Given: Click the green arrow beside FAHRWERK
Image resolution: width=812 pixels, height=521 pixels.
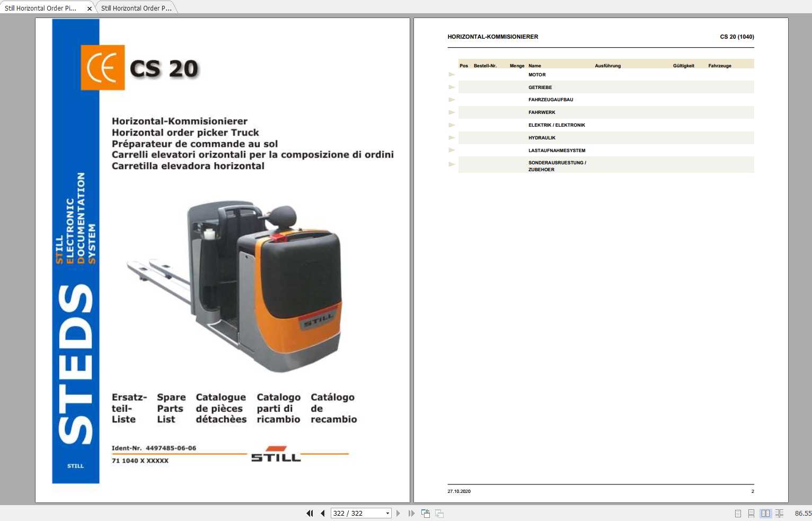Looking at the screenshot, I should point(452,112).
